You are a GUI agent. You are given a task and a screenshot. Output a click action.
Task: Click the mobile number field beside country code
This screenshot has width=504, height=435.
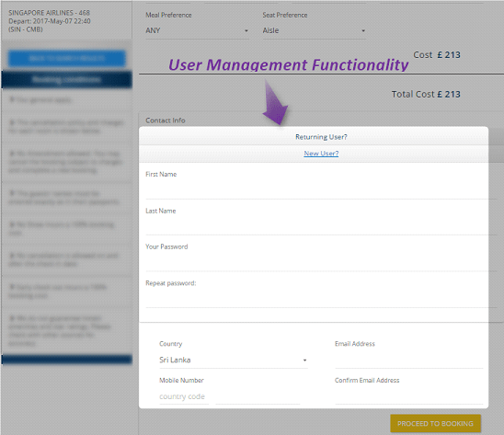coord(258,396)
